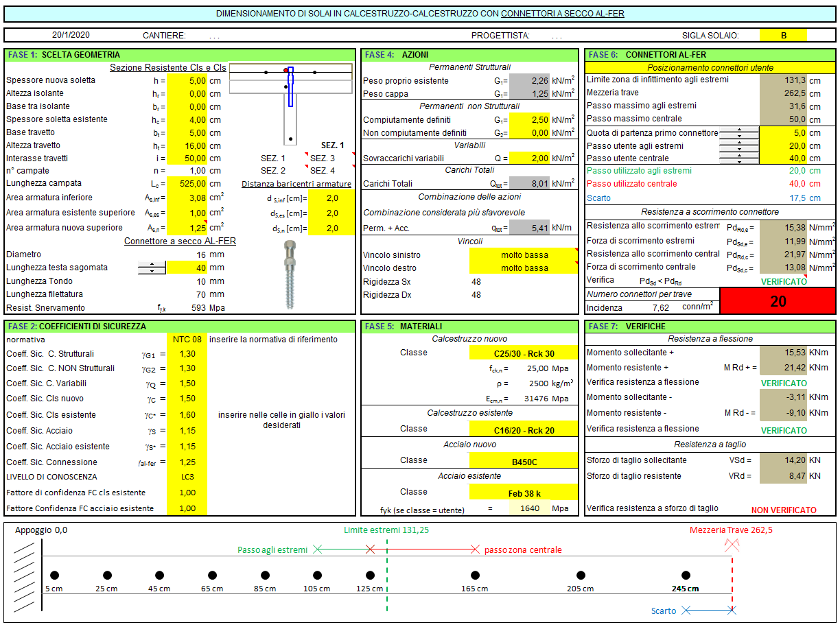The height and width of the screenshot is (627, 840).
Task: Select the γG1 structural coefficient cell
Action: pyautogui.click(x=187, y=354)
